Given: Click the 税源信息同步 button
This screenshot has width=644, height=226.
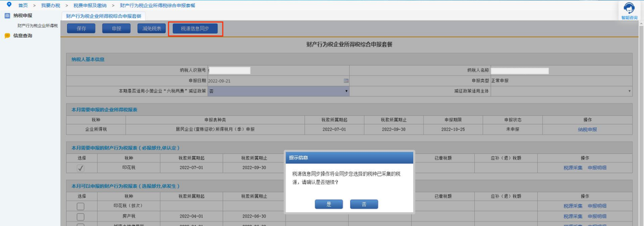Looking at the screenshot, I should tap(195, 29).
